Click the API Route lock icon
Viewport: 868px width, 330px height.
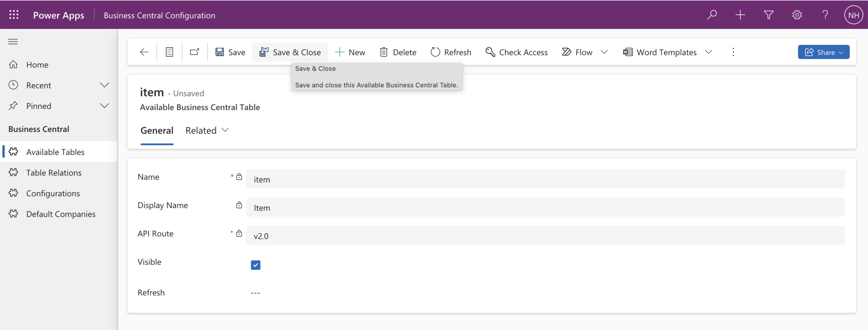tap(239, 233)
